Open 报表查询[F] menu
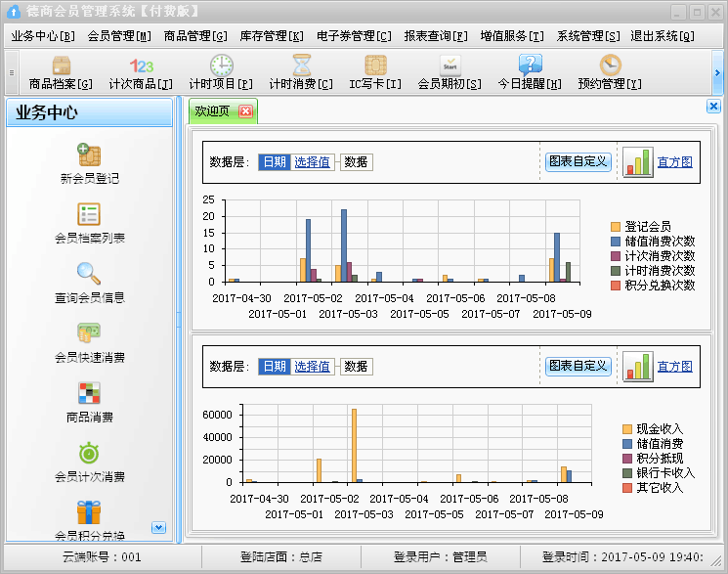728x574 pixels. pyautogui.click(x=436, y=36)
